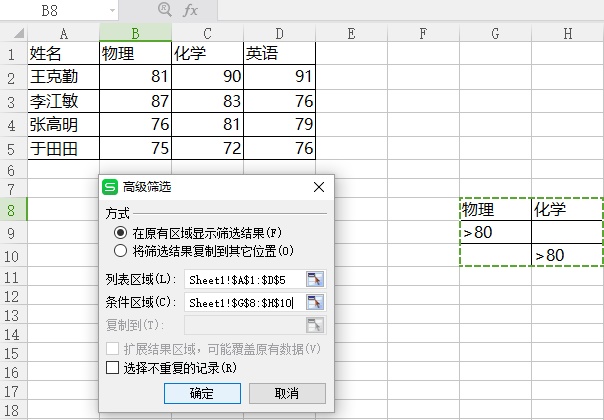Select row 8 header
The height and width of the screenshot is (420, 604).
pos(11,210)
